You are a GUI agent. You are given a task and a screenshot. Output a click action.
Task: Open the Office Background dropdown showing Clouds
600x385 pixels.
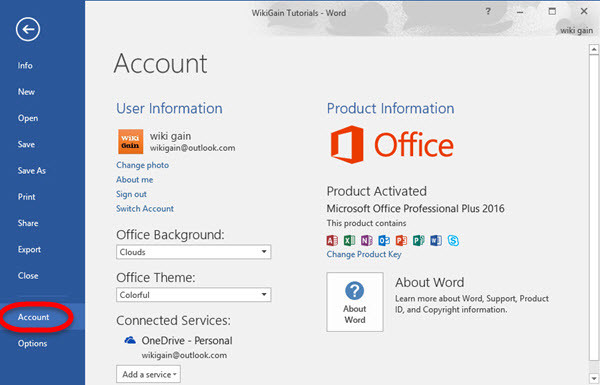coord(194,252)
